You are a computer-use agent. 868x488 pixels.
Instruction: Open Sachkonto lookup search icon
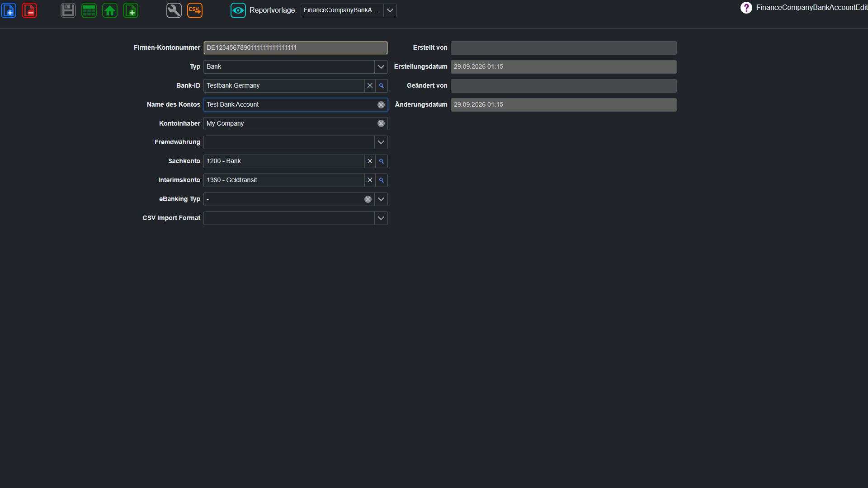pos(382,161)
